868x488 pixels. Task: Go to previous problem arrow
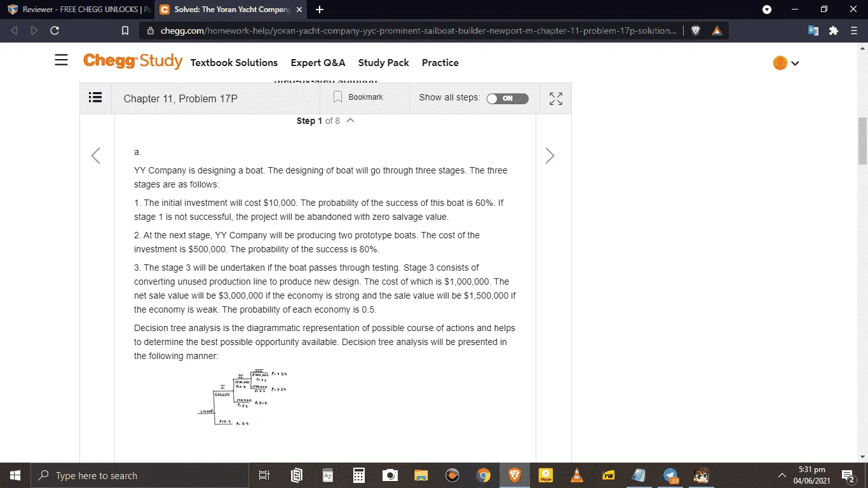96,156
